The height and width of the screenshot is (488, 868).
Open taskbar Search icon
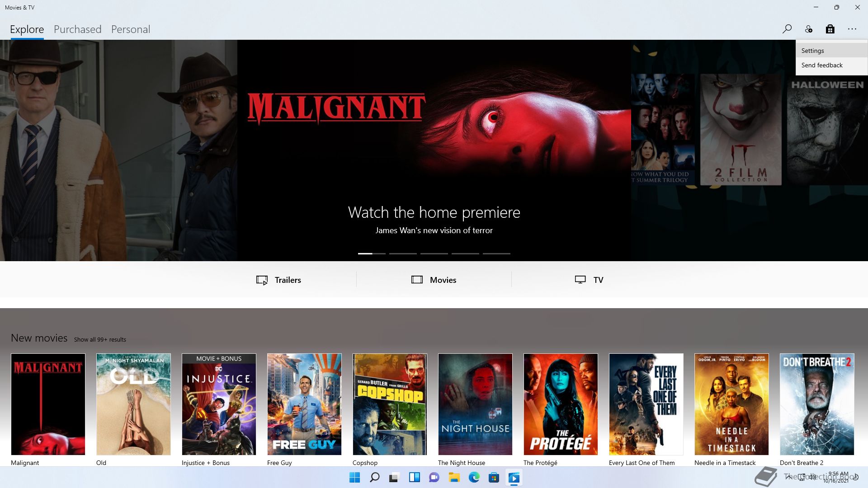pyautogui.click(x=374, y=478)
